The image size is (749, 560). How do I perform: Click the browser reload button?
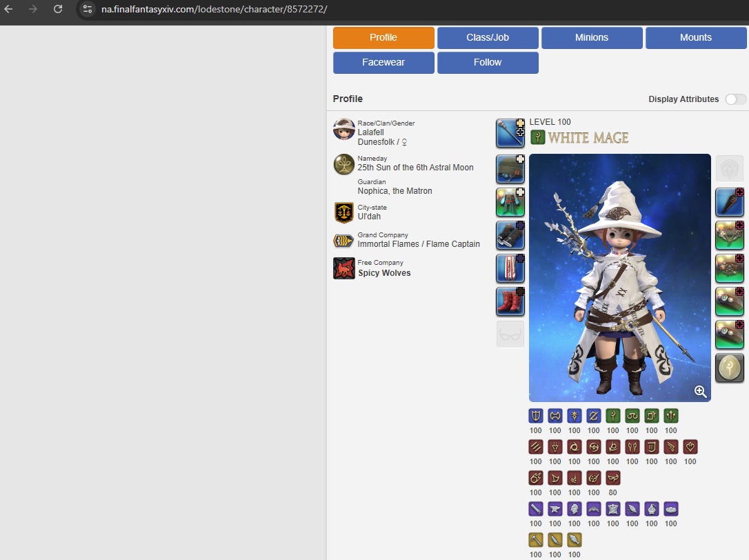(58, 9)
